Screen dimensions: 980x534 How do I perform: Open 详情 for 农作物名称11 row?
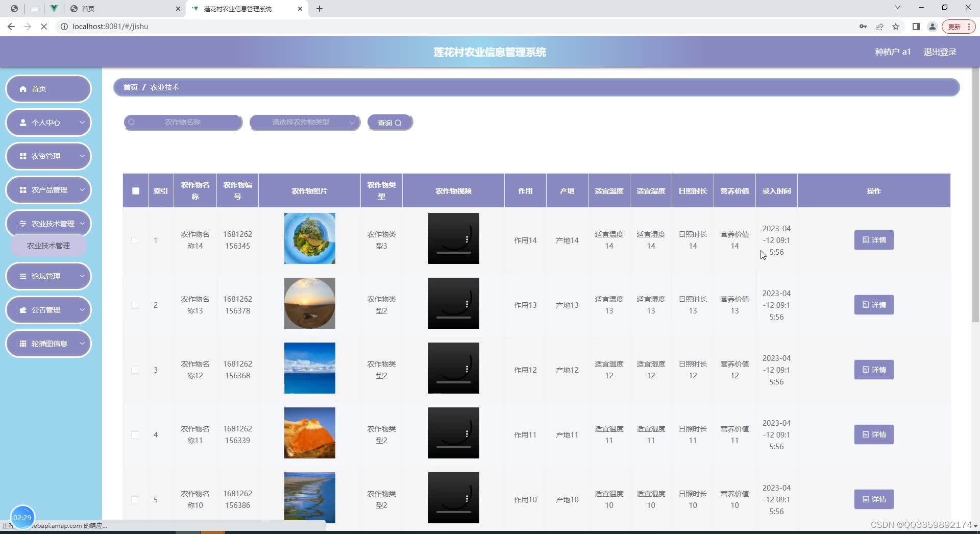coord(874,434)
